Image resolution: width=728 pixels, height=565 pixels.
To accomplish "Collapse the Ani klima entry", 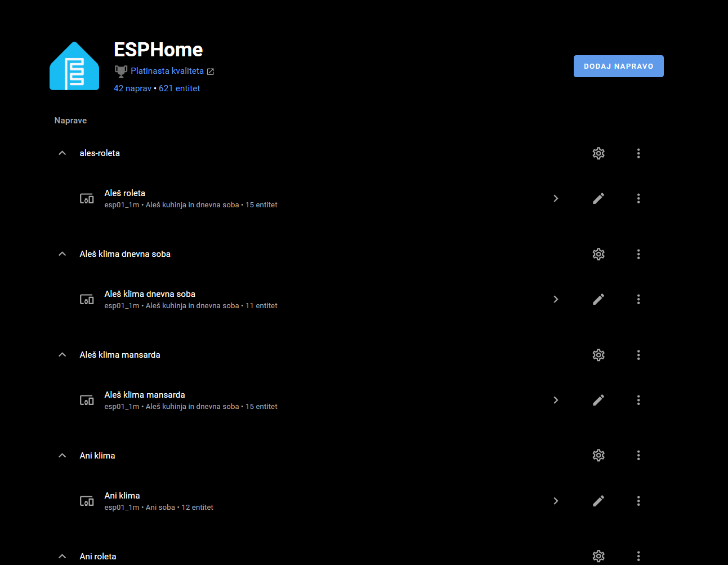I will pyautogui.click(x=62, y=455).
